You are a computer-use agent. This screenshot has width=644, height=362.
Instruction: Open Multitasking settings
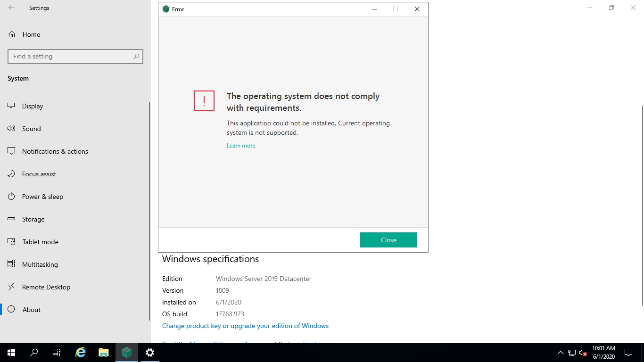tap(75, 264)
